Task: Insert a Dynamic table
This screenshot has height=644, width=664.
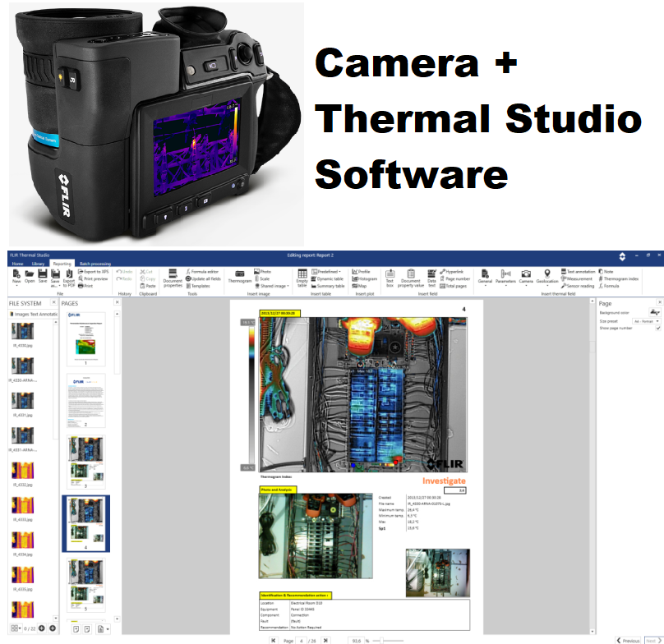Action: [x=327, y=278]
